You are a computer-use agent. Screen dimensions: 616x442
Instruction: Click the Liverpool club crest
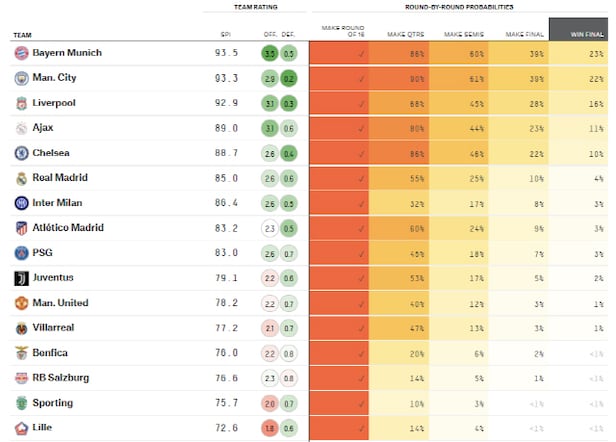[21, 103]
